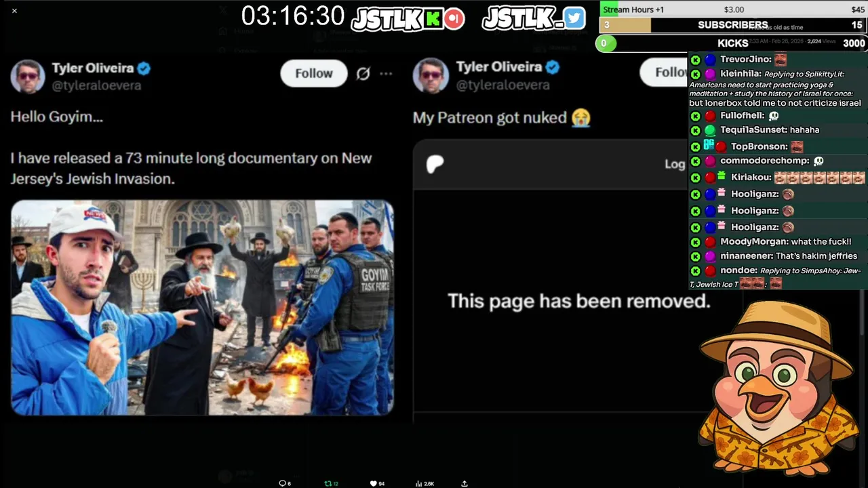The width and height of the screenshot is (868, 488).
Task: Click the commodorechomp username in chat
Action: coord(765,161)
